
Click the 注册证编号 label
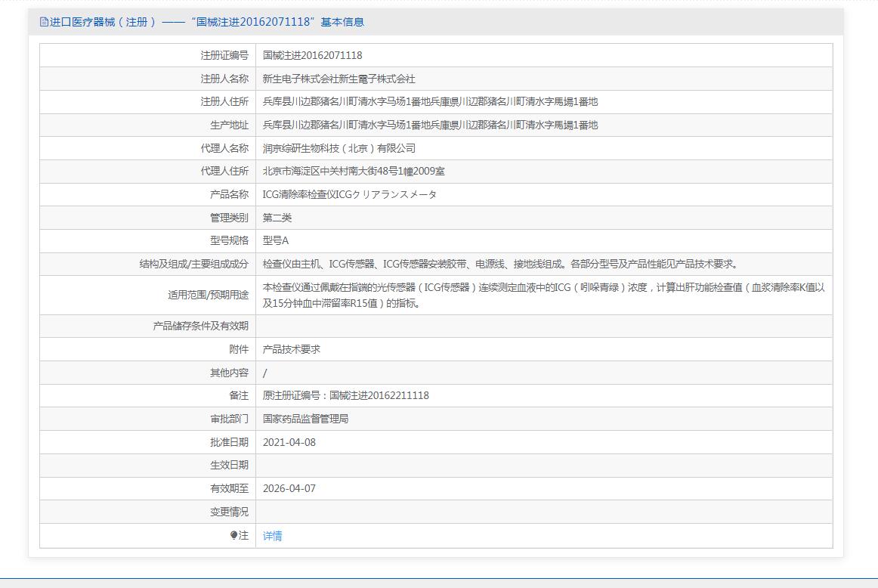(224, 55)
